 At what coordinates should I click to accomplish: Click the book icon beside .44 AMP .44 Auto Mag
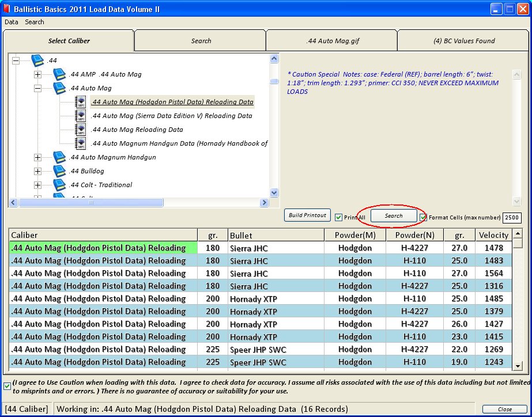(59, 74)
